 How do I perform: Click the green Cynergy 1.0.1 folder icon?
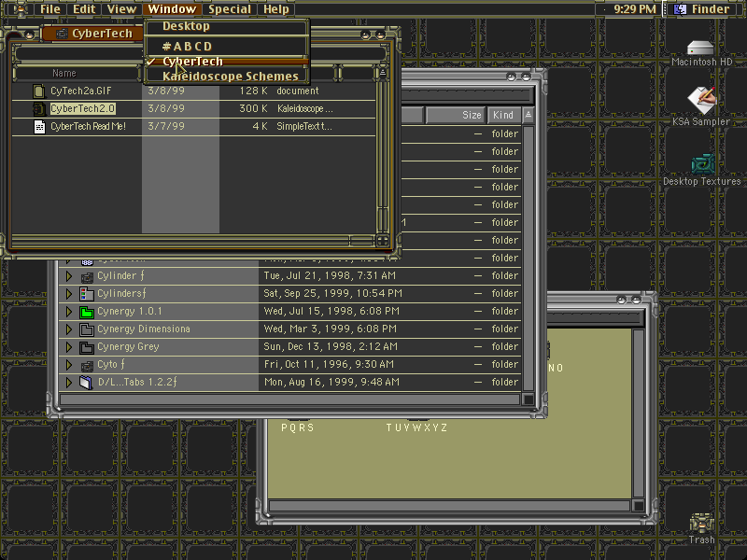pos(87,312)
